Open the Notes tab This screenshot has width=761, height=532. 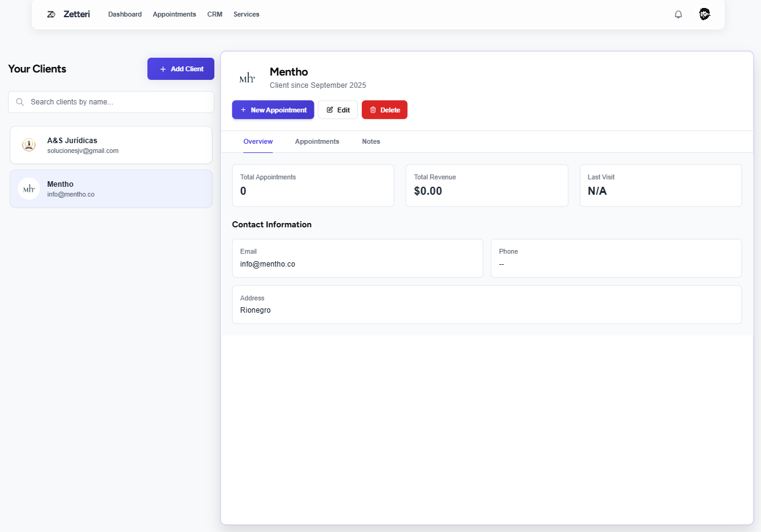click(x=371, y=141)
